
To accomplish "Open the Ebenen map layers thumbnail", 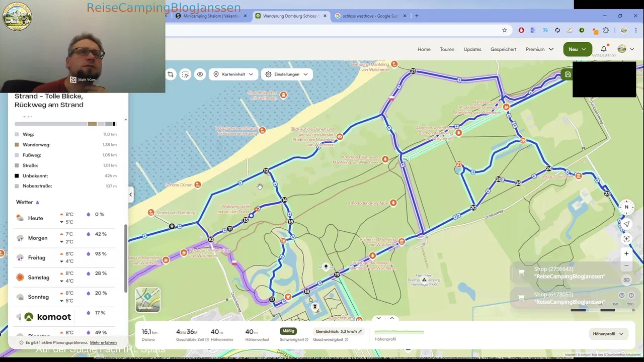I will pos(147,300).
